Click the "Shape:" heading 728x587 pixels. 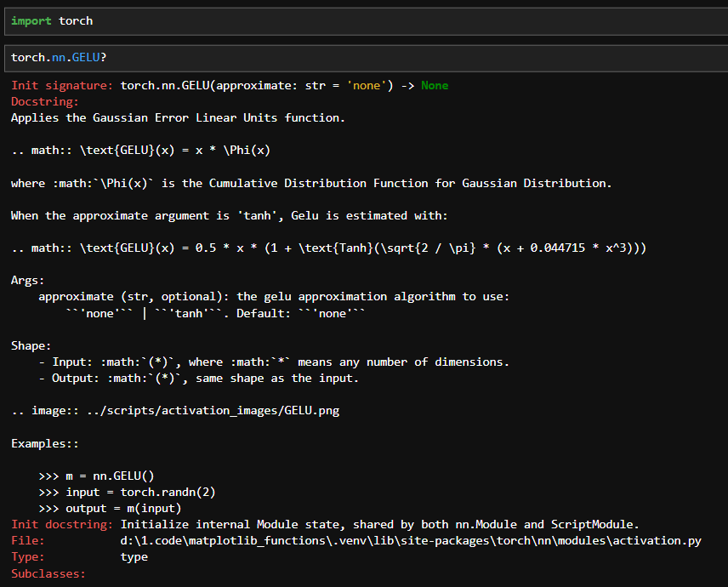31,345
